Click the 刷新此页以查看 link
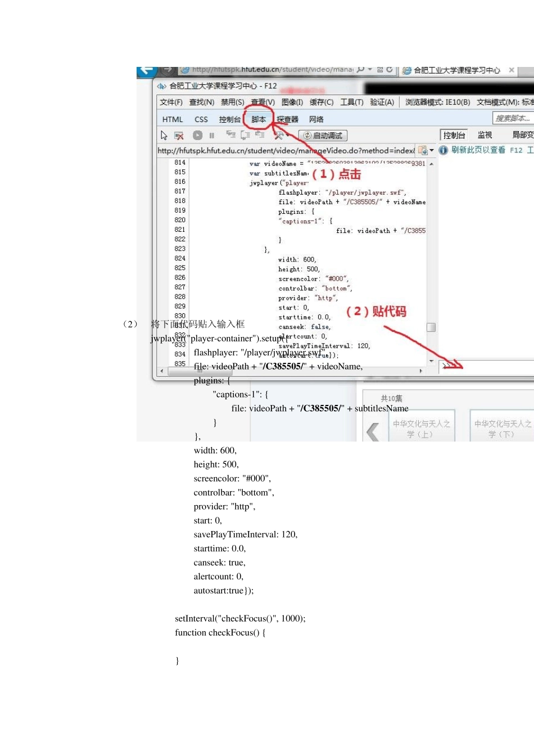534x756 pixels. click(478, 150)
